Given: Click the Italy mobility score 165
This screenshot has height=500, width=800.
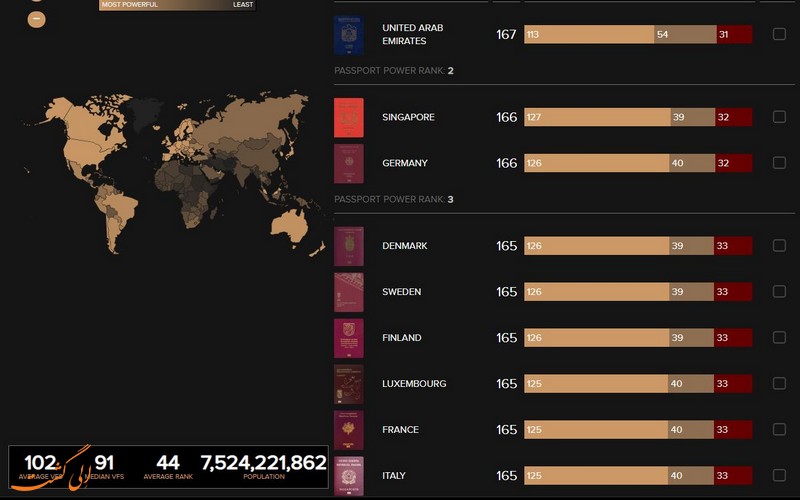Looking at the screenshot, I should 506,475.
